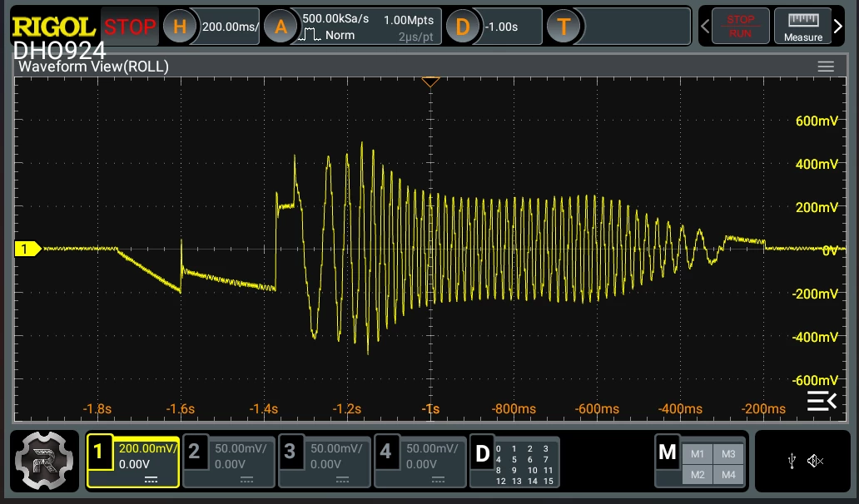Open the Horizontal (H) timebase settings
Screen dimensions: 859x504
[180, 27]
